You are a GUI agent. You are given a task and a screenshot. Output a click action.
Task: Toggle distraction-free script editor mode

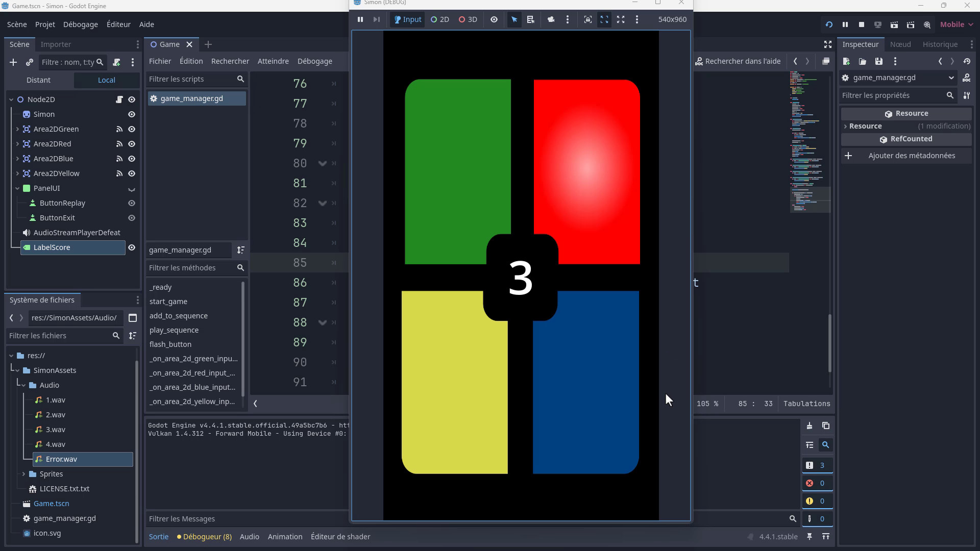pyautogui.click(x=828, y=44)
